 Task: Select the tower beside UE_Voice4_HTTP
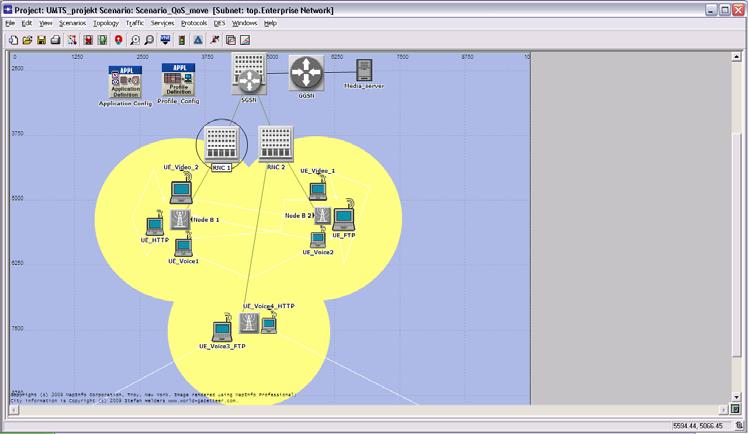(249, 323)
